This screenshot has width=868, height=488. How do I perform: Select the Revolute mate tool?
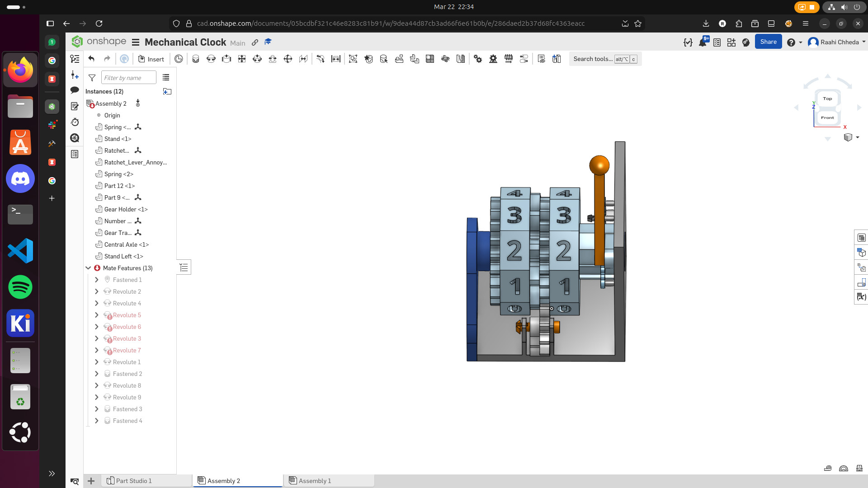[211, 59]
